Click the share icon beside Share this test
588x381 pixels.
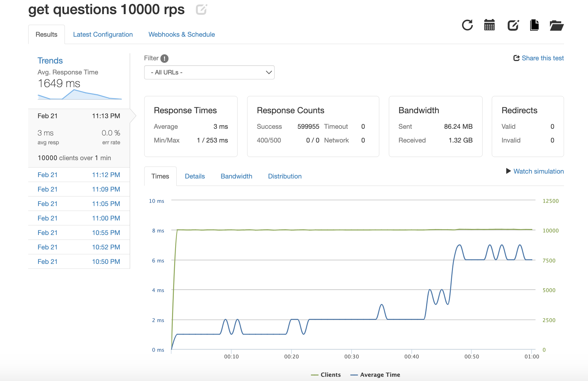(516, 58)
